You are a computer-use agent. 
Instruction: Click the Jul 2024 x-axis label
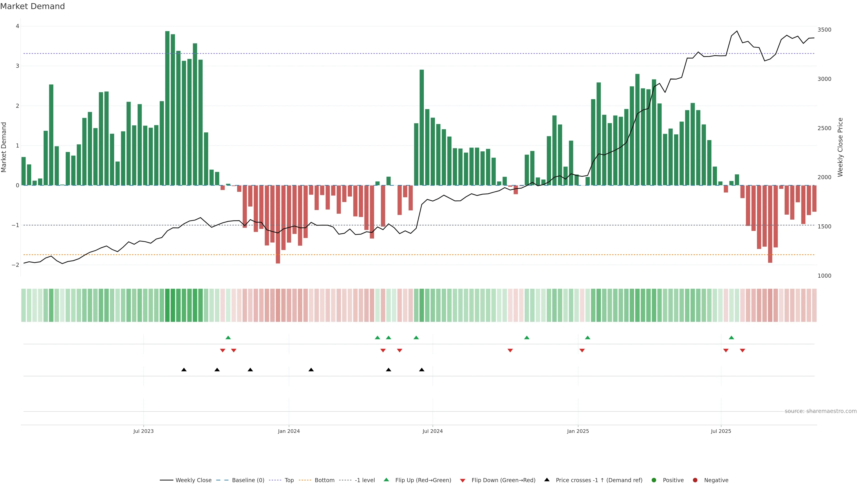pos(432,431)
